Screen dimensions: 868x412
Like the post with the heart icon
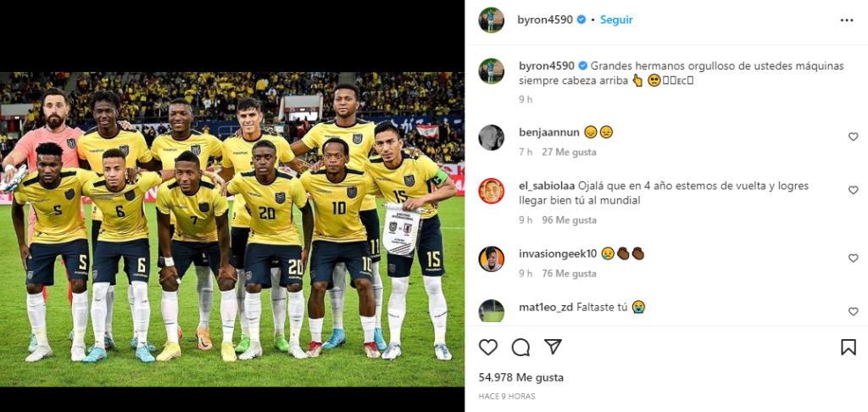click(x=487, y=348)
